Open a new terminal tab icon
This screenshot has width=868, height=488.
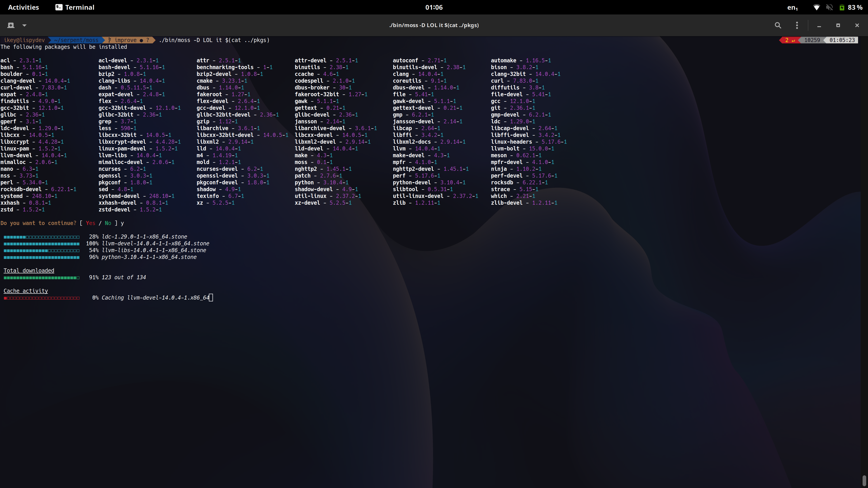11,25
